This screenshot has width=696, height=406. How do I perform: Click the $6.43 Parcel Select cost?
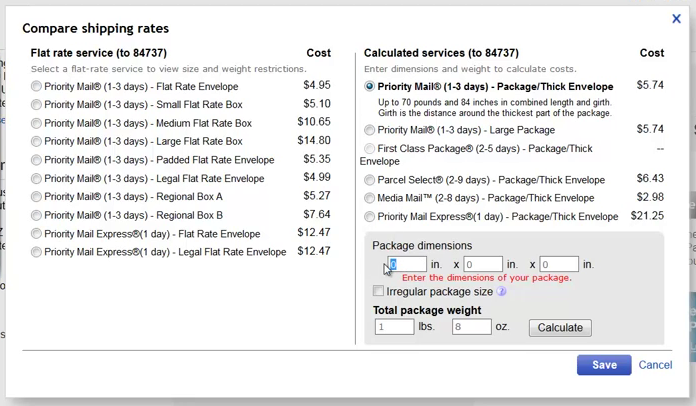(650, 178)
